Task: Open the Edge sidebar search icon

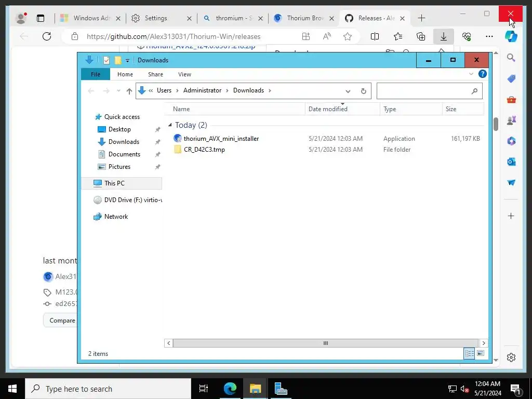Action: (x=511, y=58)
